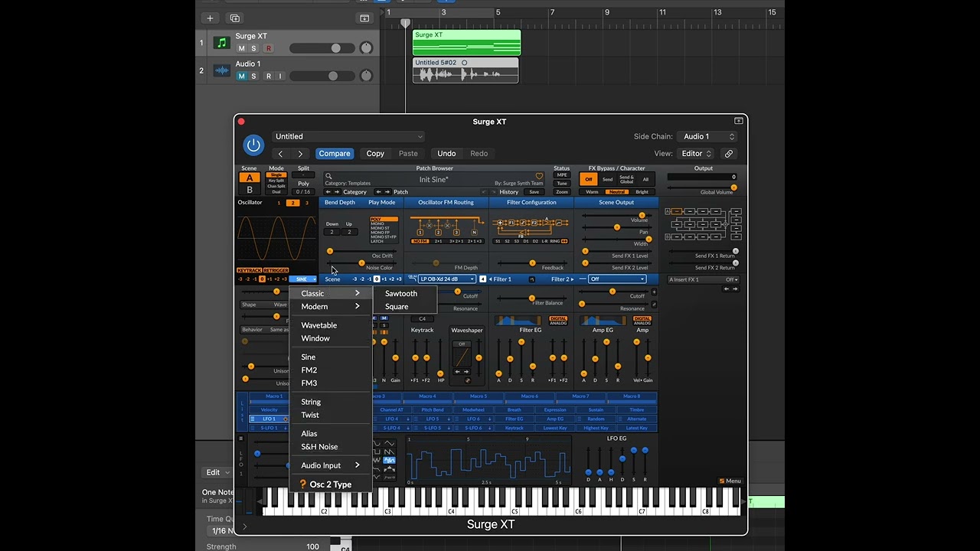The width and height of the screenshot is (980, 551).
Task: Click the Undo button
Action: 446,154
